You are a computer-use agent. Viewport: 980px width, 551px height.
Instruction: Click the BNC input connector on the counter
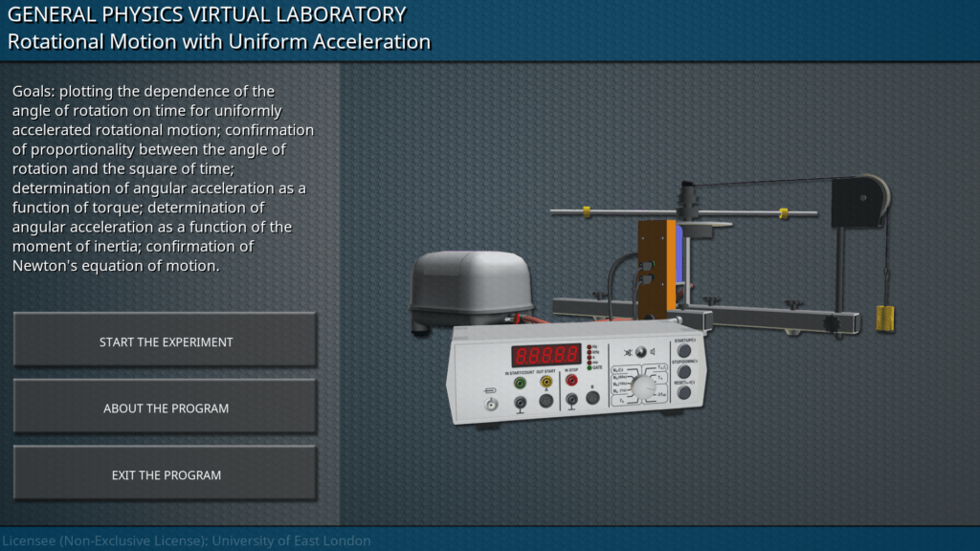tap(492, 405)
